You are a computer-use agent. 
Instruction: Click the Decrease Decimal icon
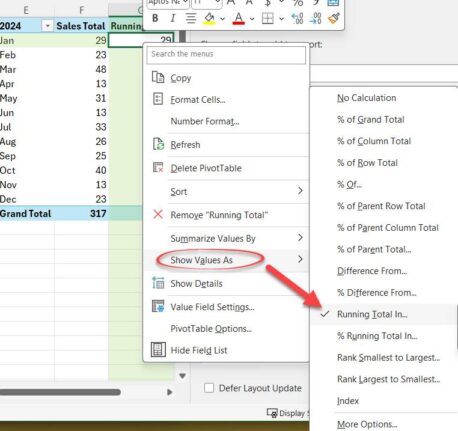tap(315, 18)
